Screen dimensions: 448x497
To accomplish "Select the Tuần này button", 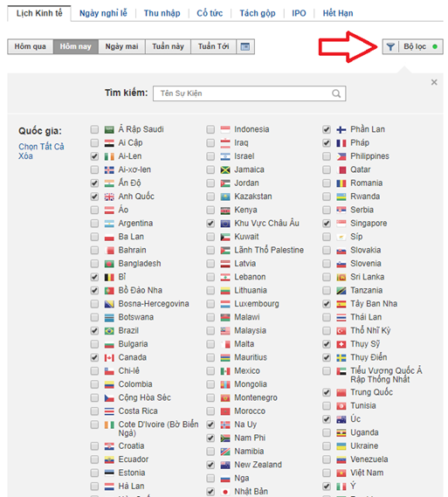I will coord(168,46).
